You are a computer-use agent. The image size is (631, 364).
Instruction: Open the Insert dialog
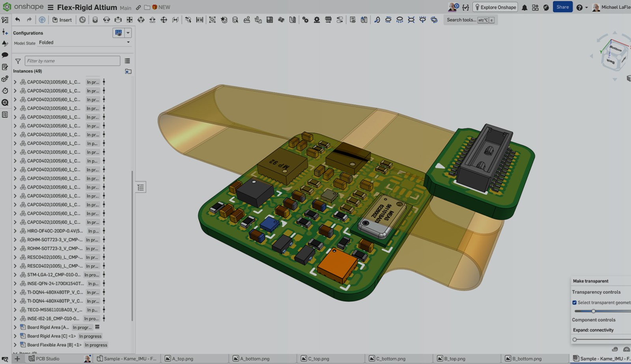pyautogui.click(x=62, y=20)
